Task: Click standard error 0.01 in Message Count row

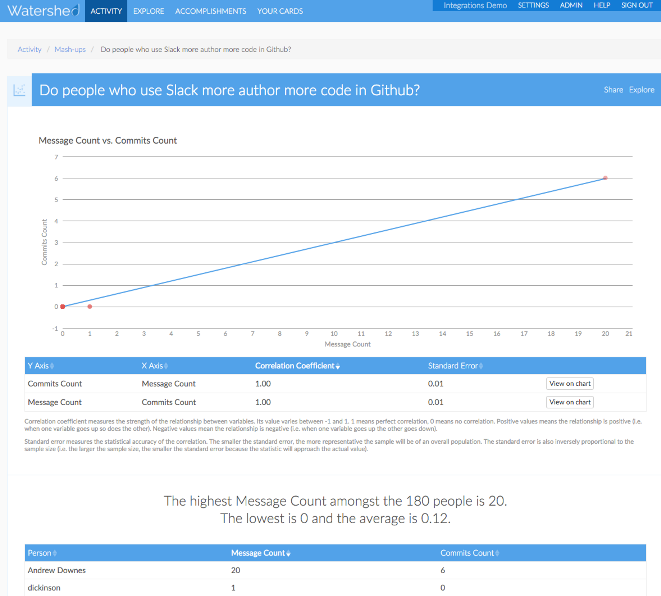Action: point(435,402)
